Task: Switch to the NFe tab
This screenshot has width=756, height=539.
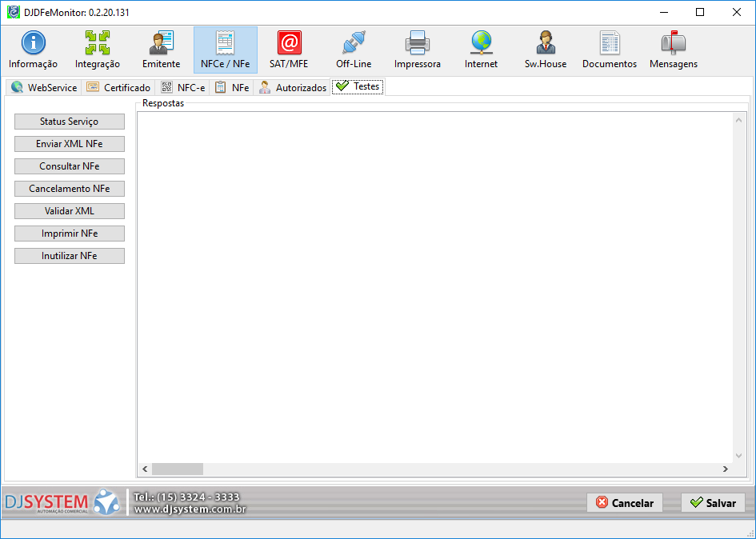Action: (x=231, y=87)
